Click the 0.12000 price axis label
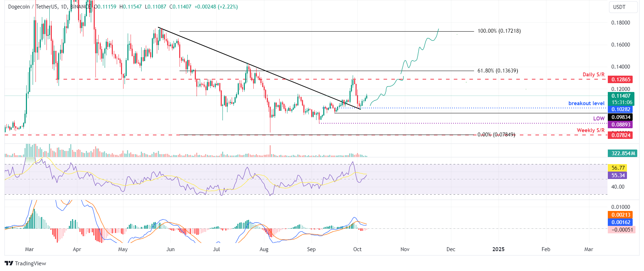This screenshot has width=644, height=271. click(621, 89)
